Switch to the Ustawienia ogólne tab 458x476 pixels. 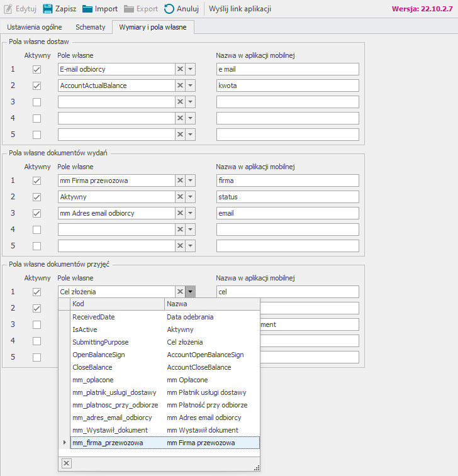tap(33, 27)
